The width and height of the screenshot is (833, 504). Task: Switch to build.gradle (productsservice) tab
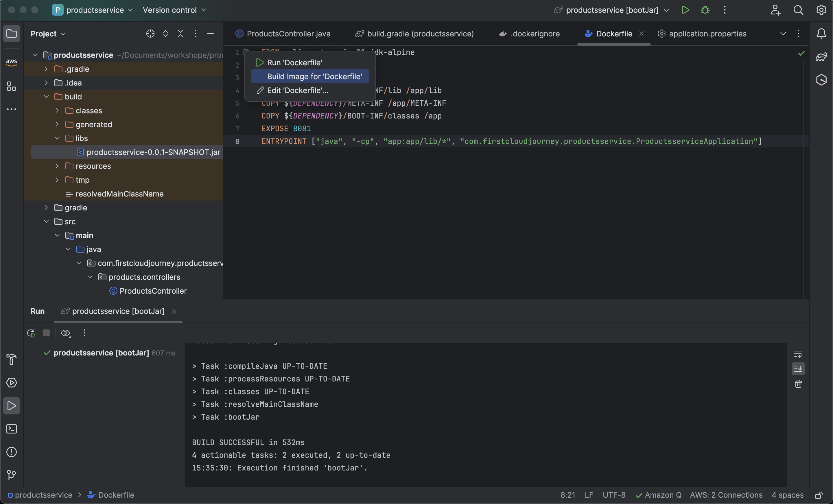(414, 34)
